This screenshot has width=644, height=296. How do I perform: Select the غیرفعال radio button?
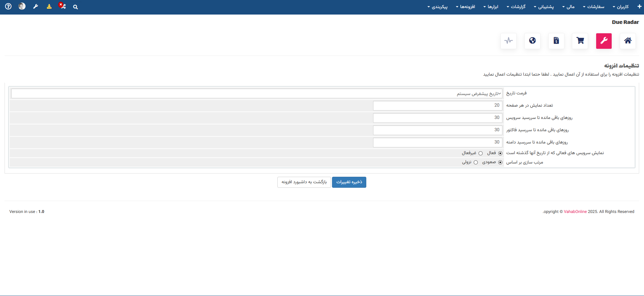pyautogui.click(x=480, y=153)
